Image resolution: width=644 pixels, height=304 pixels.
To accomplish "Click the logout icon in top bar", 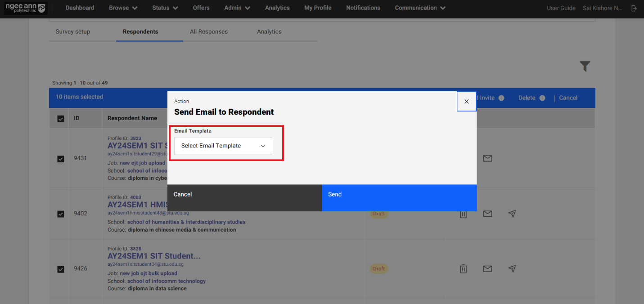I will [x=634, y=8].
